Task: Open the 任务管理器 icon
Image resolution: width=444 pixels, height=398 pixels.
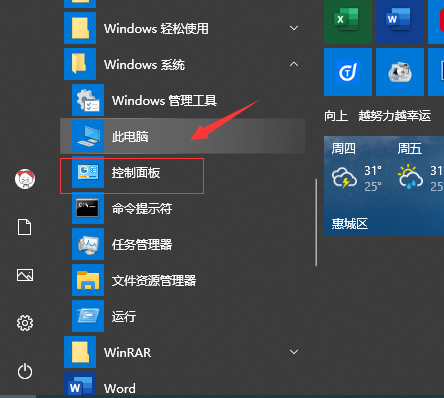Action: pos(88,244)
